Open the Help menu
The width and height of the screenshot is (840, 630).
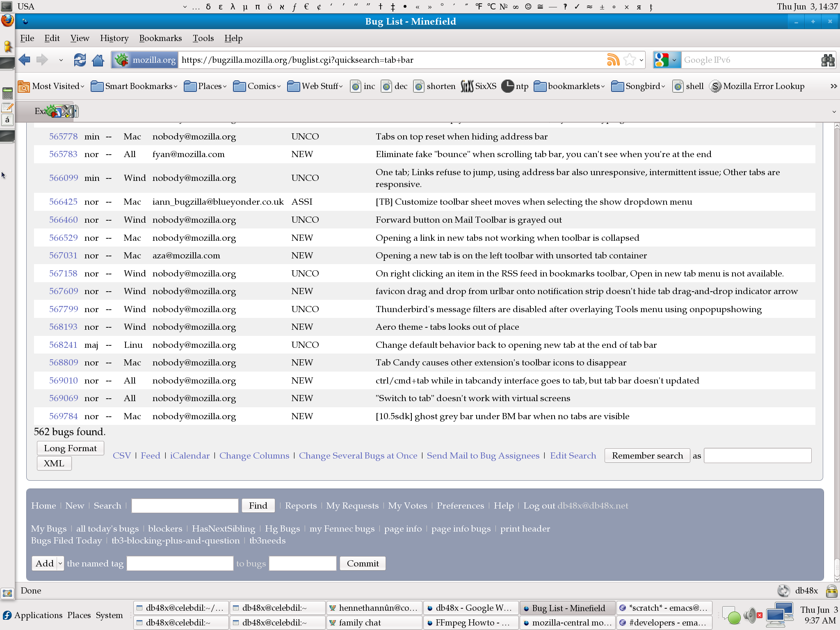point(233,38)
